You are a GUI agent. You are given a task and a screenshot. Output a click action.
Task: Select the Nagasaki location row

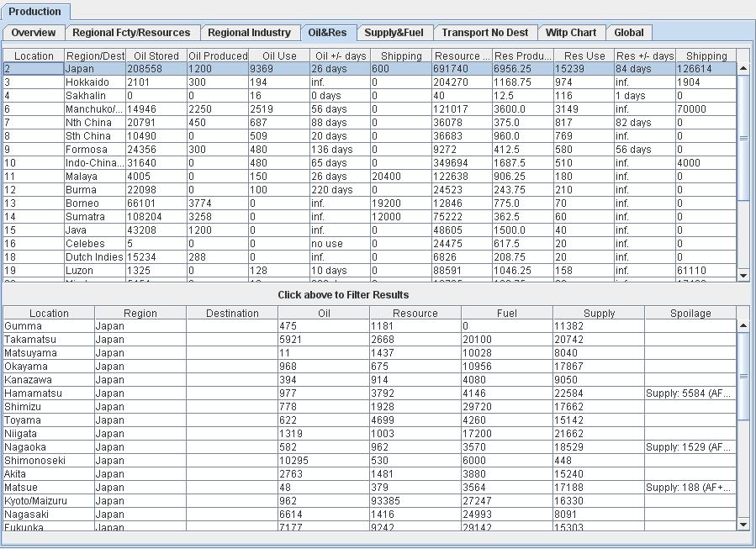point(370,515)
